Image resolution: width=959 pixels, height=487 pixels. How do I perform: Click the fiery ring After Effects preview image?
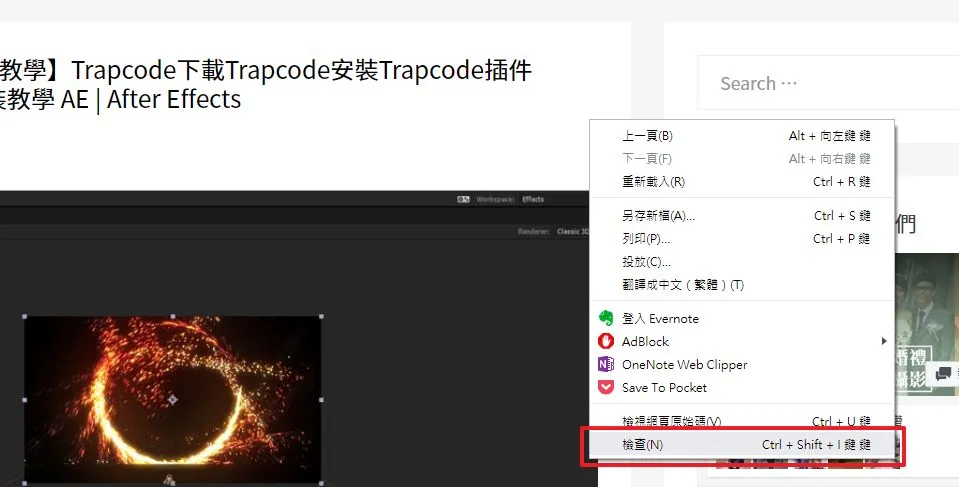(173, 400)
